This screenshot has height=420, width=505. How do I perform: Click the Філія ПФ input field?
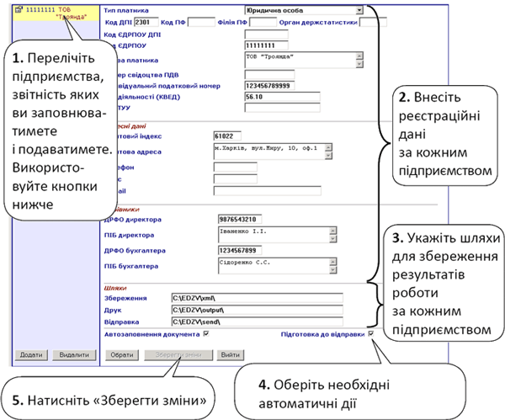pyautogui.click(x=263, y=22)
